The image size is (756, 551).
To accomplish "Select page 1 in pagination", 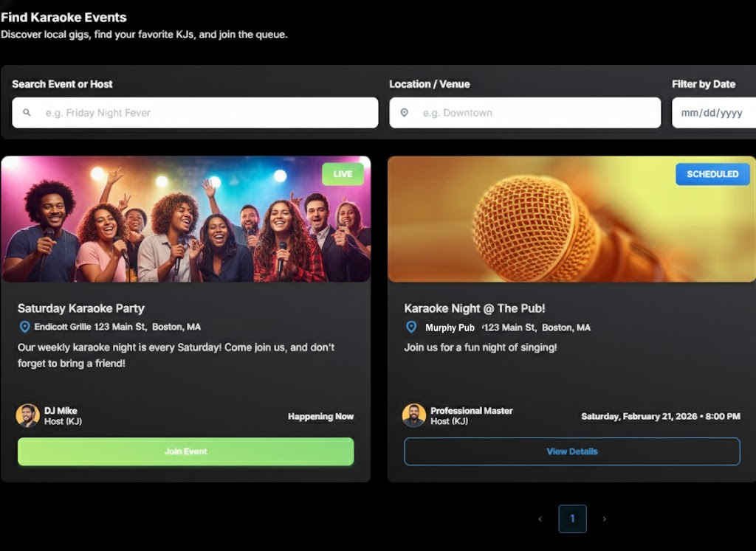I will [572, 519].
